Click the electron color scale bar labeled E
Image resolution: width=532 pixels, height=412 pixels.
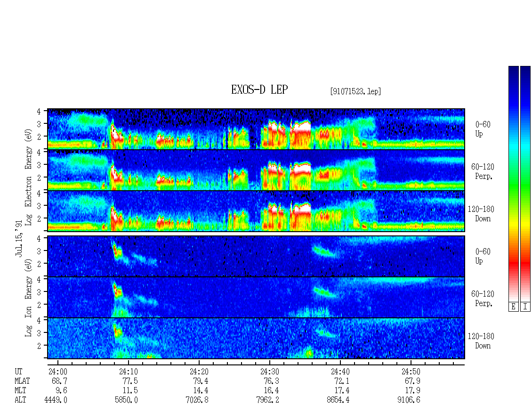(x=513, y=184)
